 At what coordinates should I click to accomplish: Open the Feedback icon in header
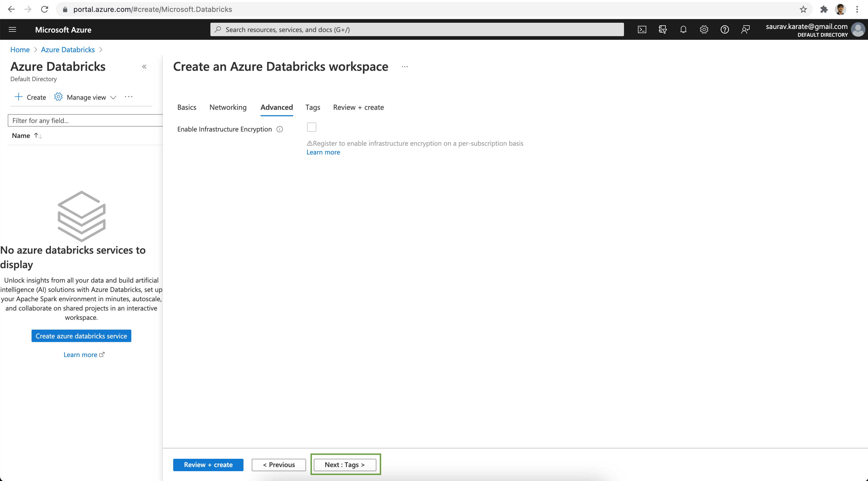coord(745,30)
